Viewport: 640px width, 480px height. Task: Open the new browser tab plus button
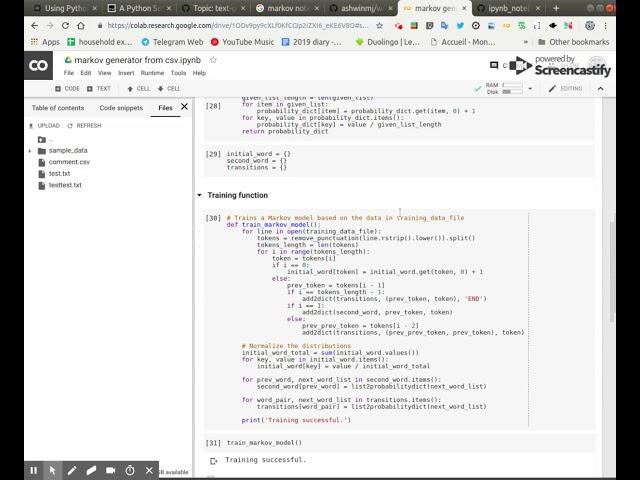click(x=556, y=8)
